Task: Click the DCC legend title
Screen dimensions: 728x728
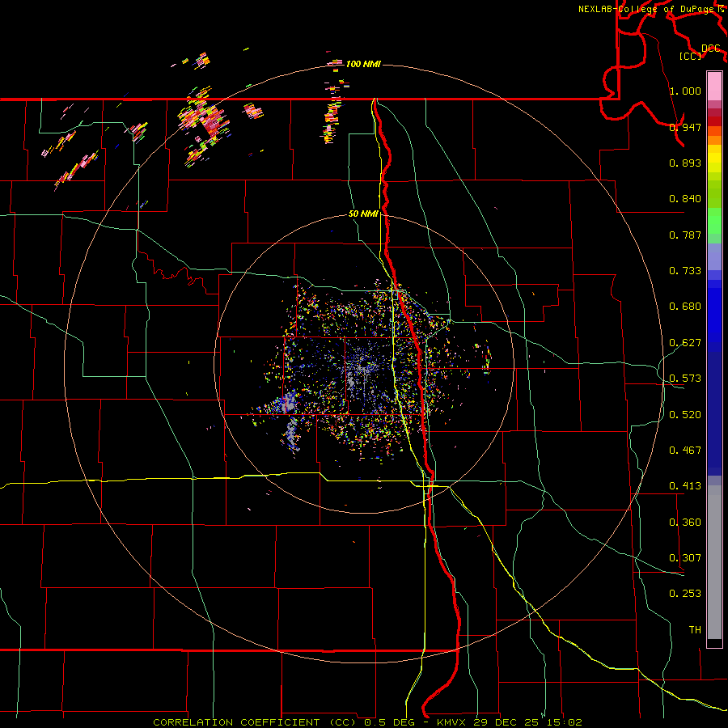Action: coord(711,49)
